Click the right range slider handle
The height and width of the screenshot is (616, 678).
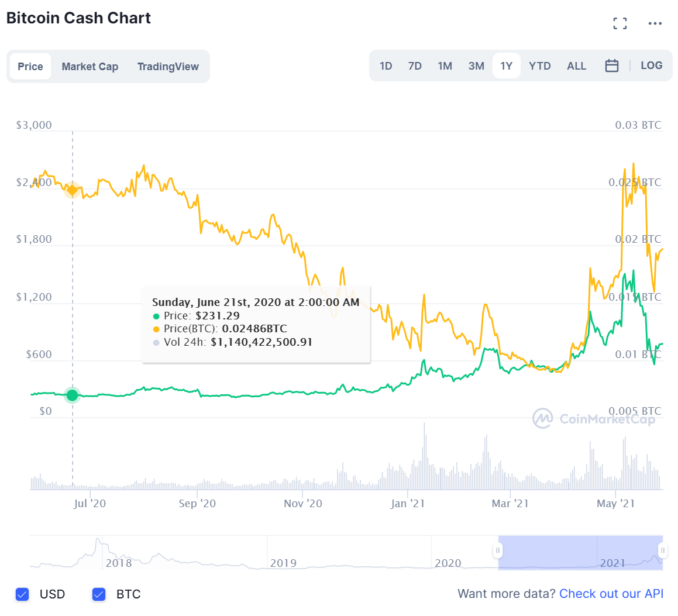pyautogui.click(x=663, y=551)
